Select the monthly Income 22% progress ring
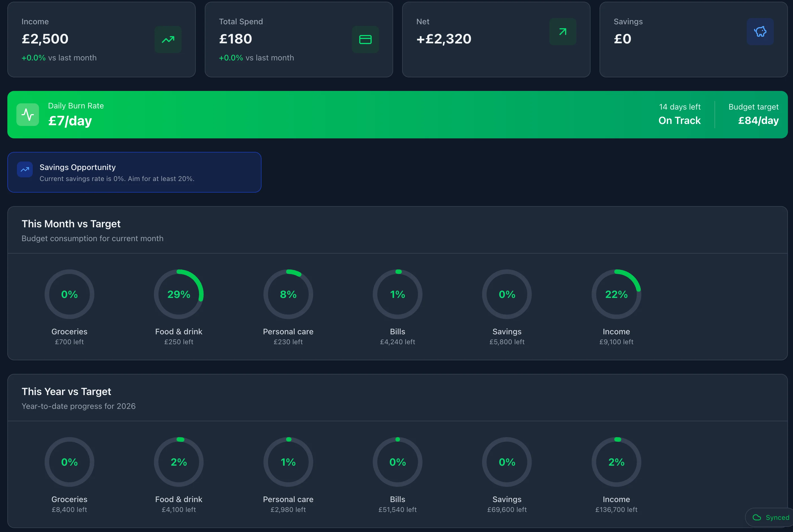The width and height of the screenshot is (793, 532). pos(616,294)
